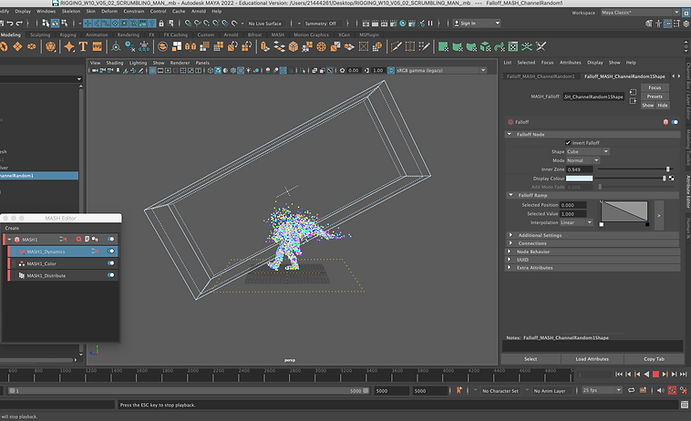The width and height of the screenshot is (691, 421).
Task: Click the pause IPR render icon
Action: click(430, 23)
